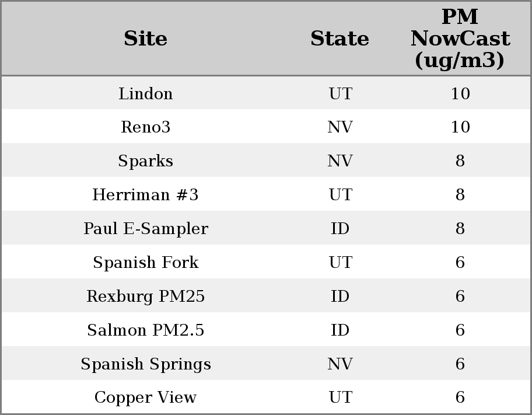Select the Reno3 site cell
This screenshot has height=415, width=532.
(x=145, y=127)
